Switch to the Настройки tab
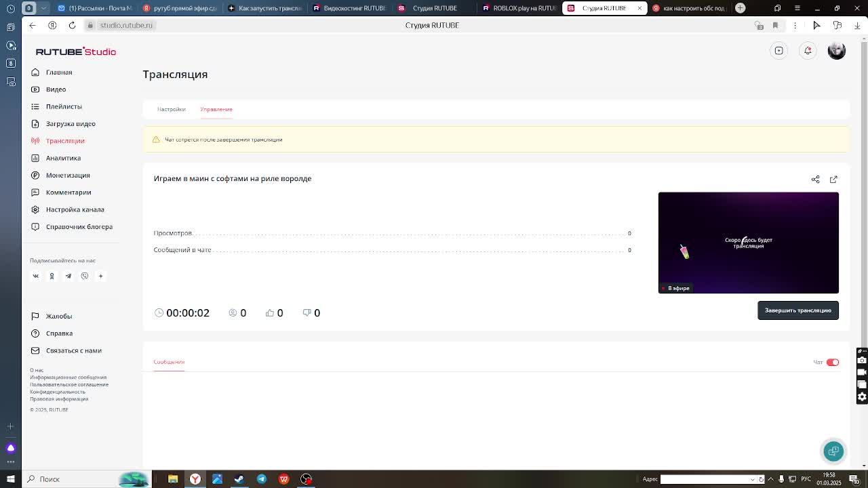This screenshot has height=488, width=868. point(172,109)
